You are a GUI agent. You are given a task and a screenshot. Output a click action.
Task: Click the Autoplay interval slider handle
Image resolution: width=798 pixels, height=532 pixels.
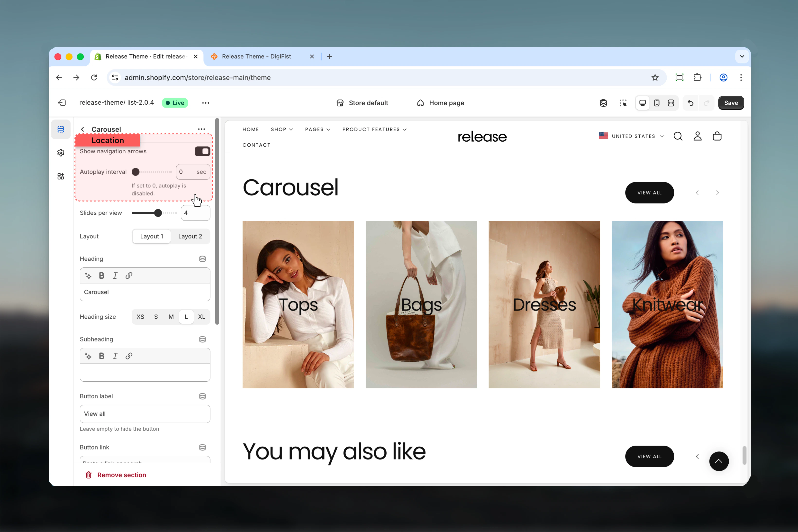135,172
